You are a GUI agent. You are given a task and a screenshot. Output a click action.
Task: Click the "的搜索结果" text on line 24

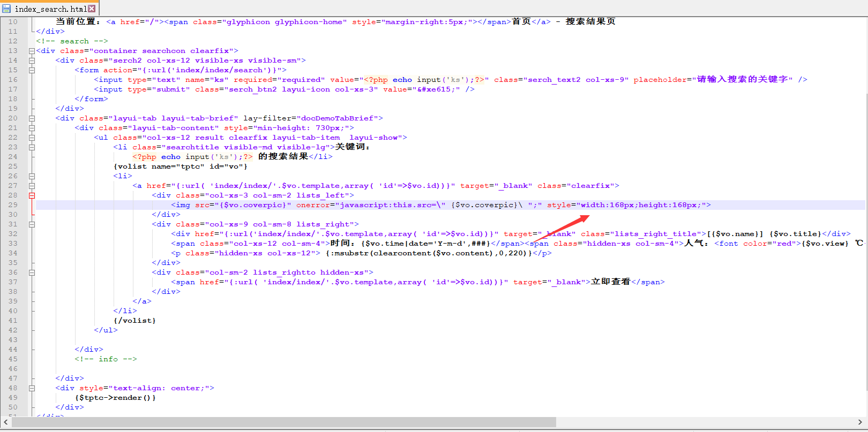(x=283, y=156)
